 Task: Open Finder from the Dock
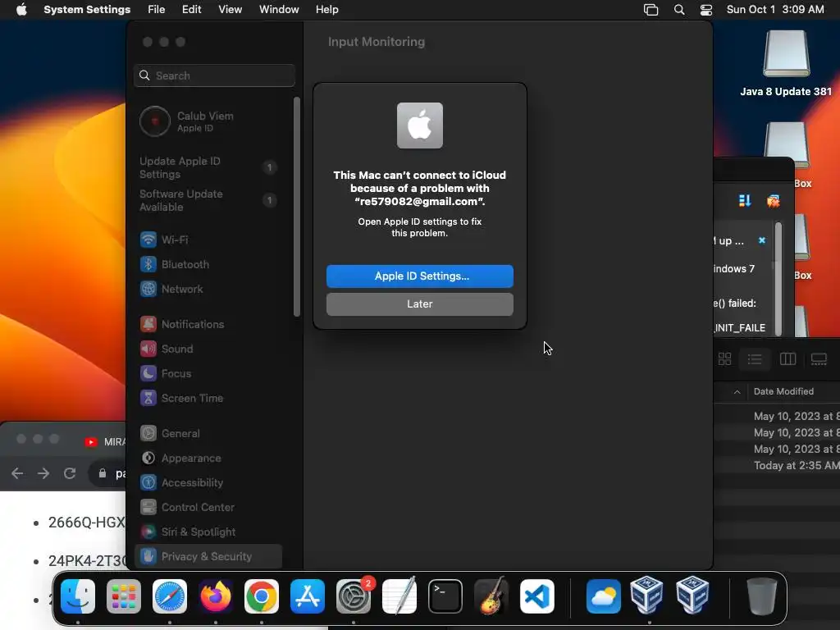click(x=78, y=596)
